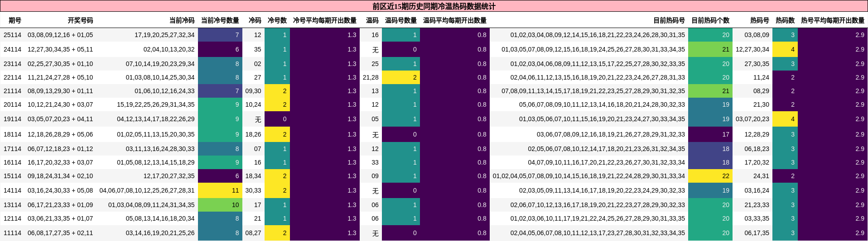
Task: Click period number 12114
Action: point(12,218)
